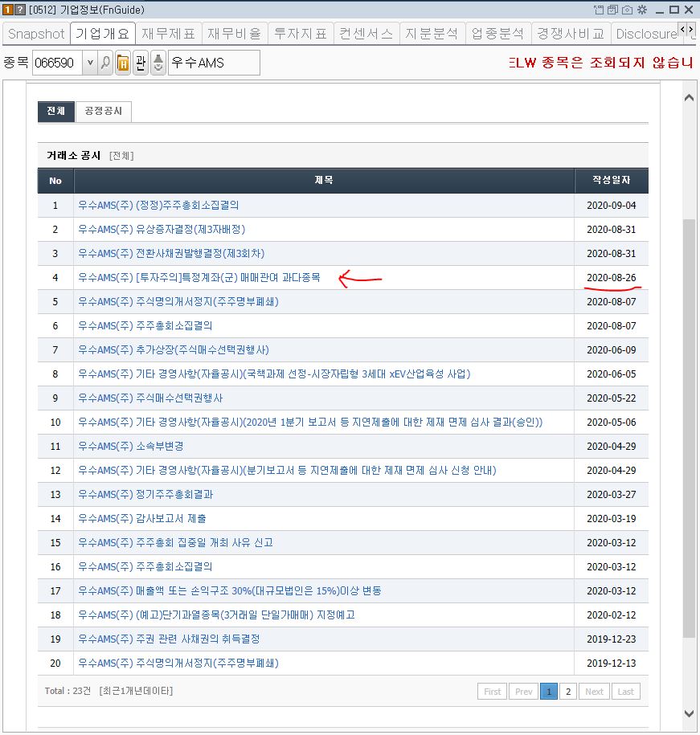Screen dimensions: 700x735
Task: Open the (정정)주주총회소집결의 disclosure
Action: (158, 206)
